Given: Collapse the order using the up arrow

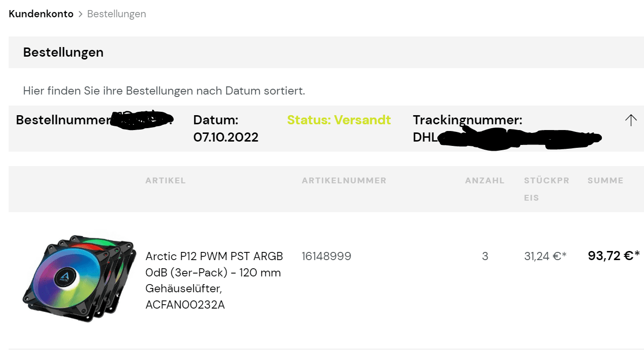Looking at the screenshot, I should click(x=631, y=120).
